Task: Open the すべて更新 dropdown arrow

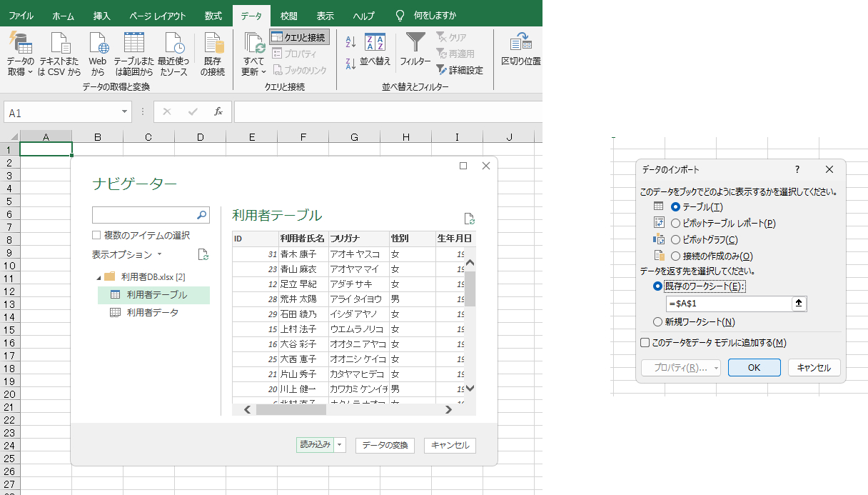Action: (x=263, y=71)
